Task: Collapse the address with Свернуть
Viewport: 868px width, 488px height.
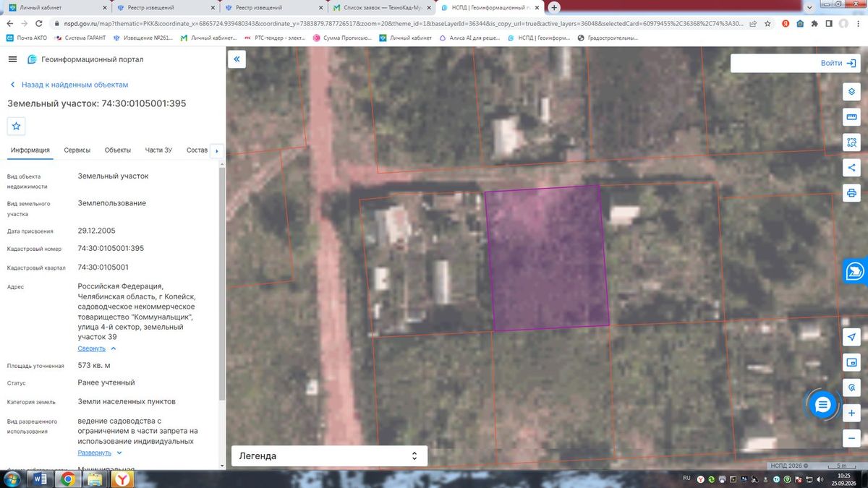Action: (92, 348)
